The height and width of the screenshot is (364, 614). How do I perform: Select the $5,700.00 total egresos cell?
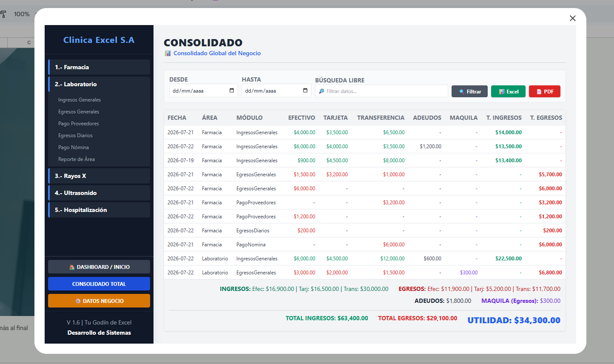(550, 175)
